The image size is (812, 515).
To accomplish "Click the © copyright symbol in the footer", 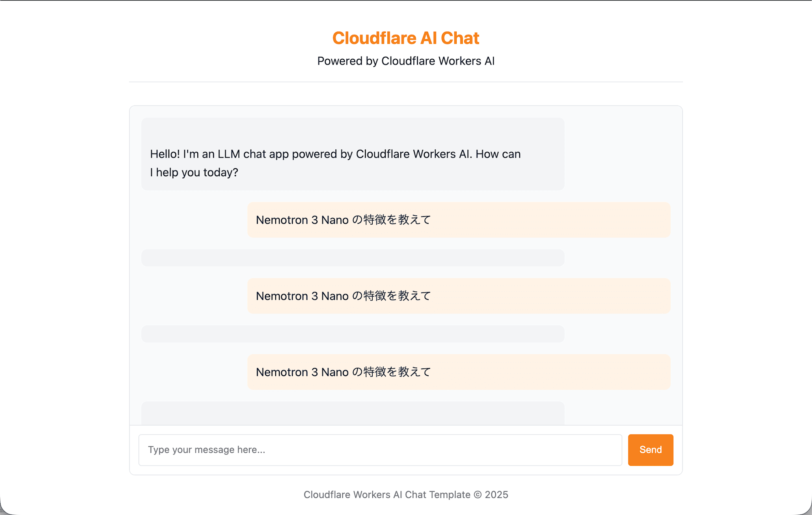I will click(477, 495).
